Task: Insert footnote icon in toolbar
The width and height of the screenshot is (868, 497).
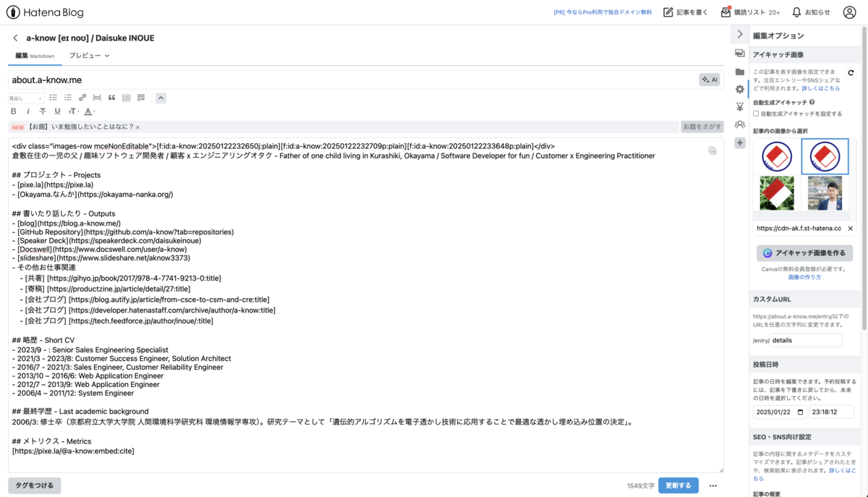Action: pyautogui.click(x=141, y=98)
